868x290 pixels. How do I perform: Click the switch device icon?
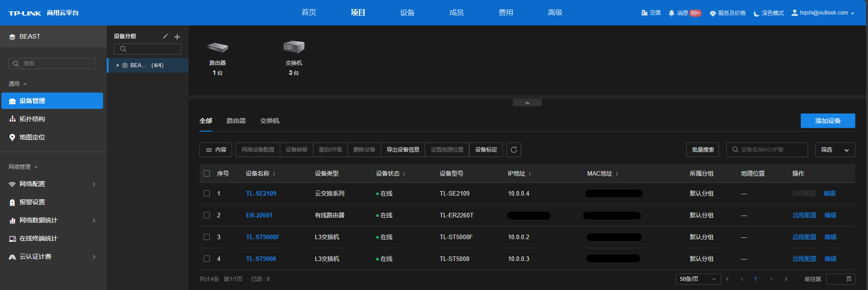(293, 47)
